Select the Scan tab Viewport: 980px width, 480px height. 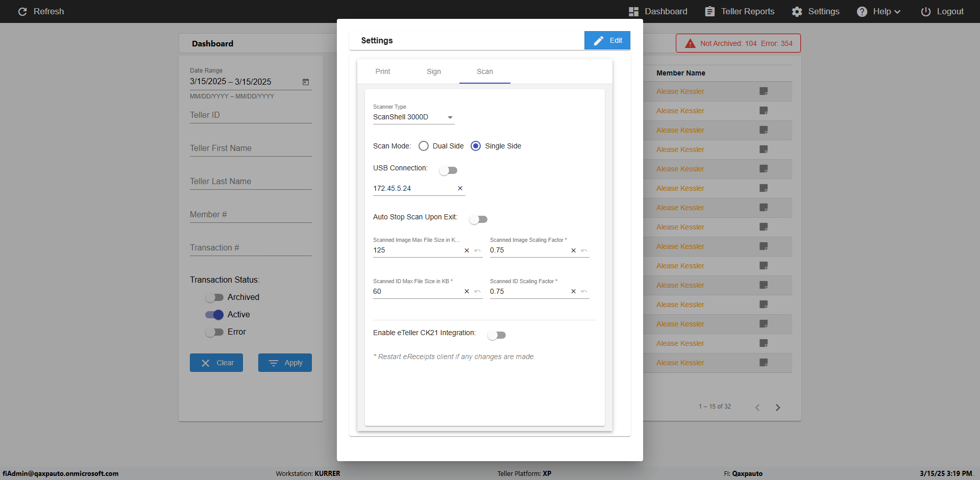(x=485, y=71)
